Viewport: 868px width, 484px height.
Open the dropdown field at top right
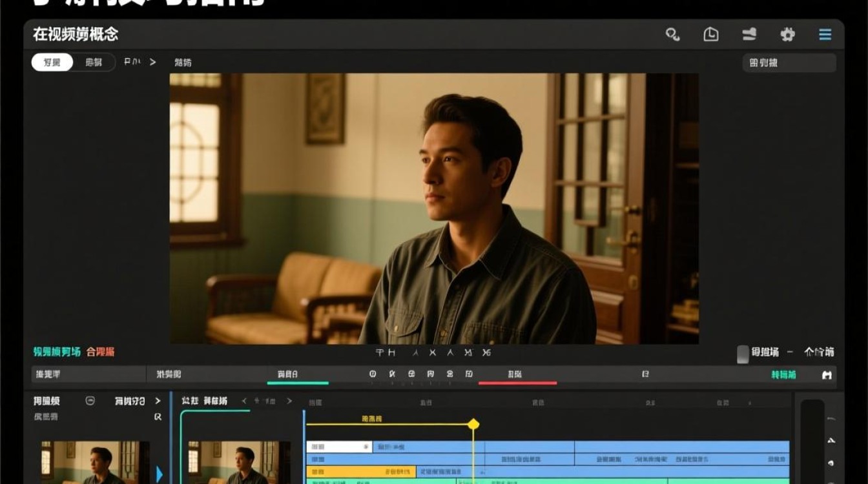(789, 63)
